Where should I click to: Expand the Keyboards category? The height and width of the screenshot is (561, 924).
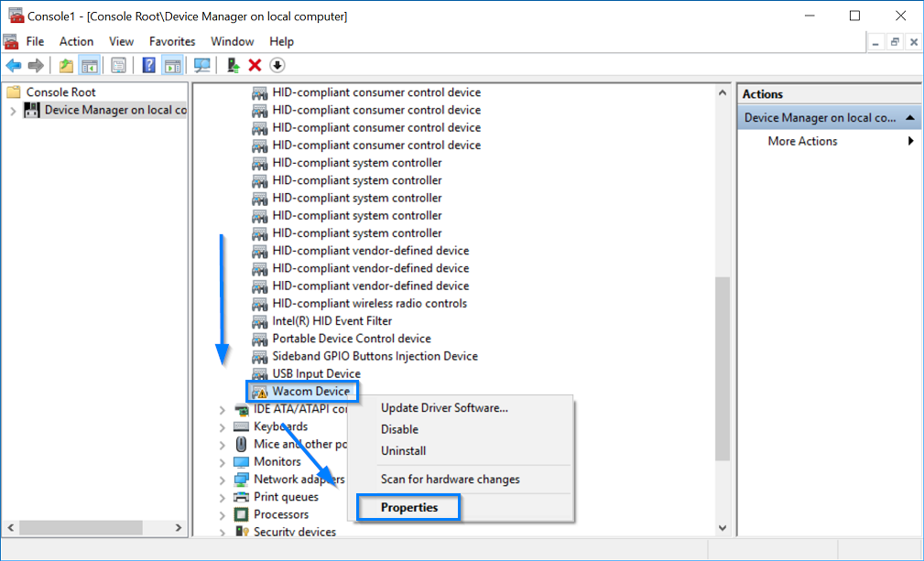click(x=223, y=427)
